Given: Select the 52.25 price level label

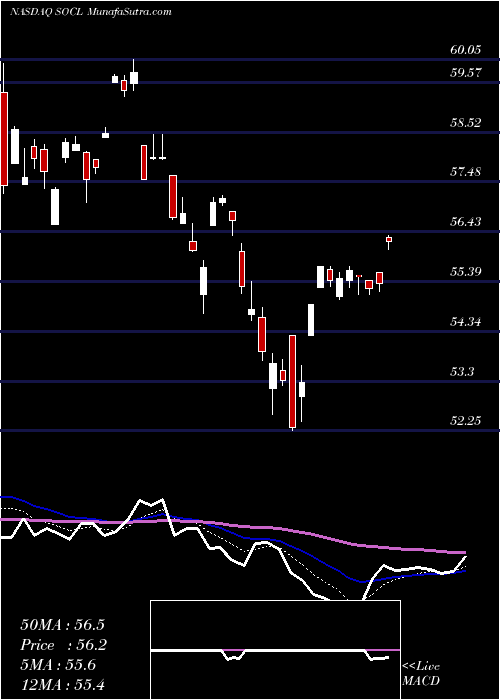Looking at the screenshot, I should tap(466, 421).
